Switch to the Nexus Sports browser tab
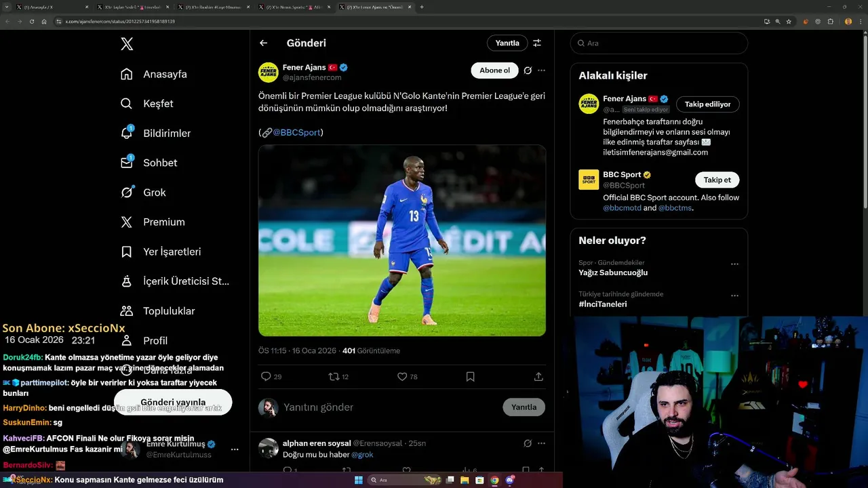 click(x=295, y=7)
